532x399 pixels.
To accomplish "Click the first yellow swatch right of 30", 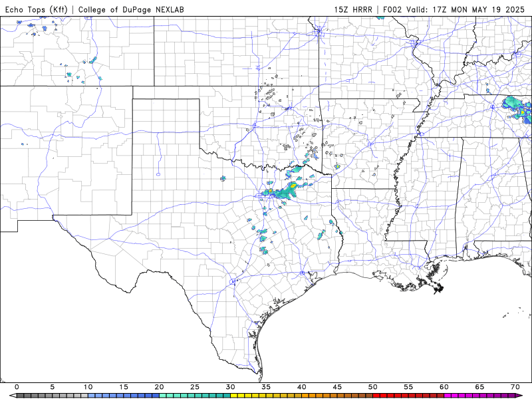I will tap(234, 396).
